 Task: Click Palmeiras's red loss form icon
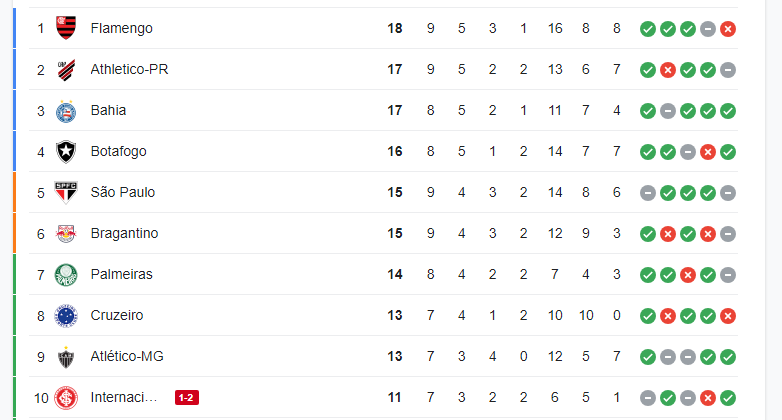click(x=688, y=275)
